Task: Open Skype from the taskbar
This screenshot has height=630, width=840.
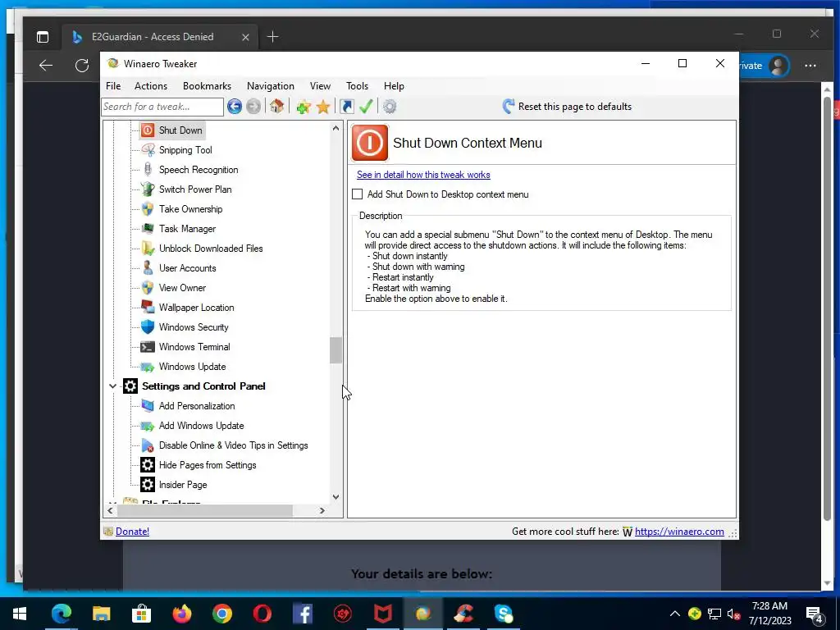Action: [504, 614]
